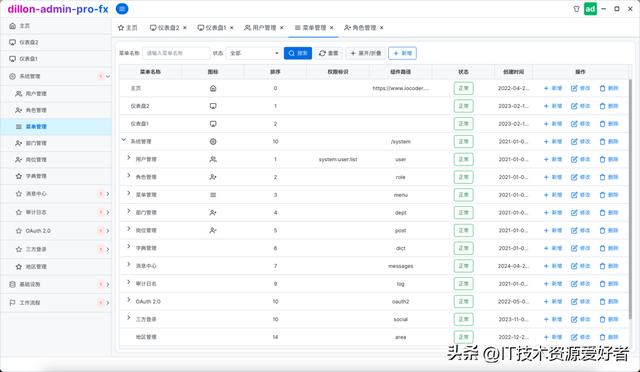Collapse the 系统管理 row in the table
This screenshot has height=372, width=640.
pyautogui.click(x=124, y=140)
